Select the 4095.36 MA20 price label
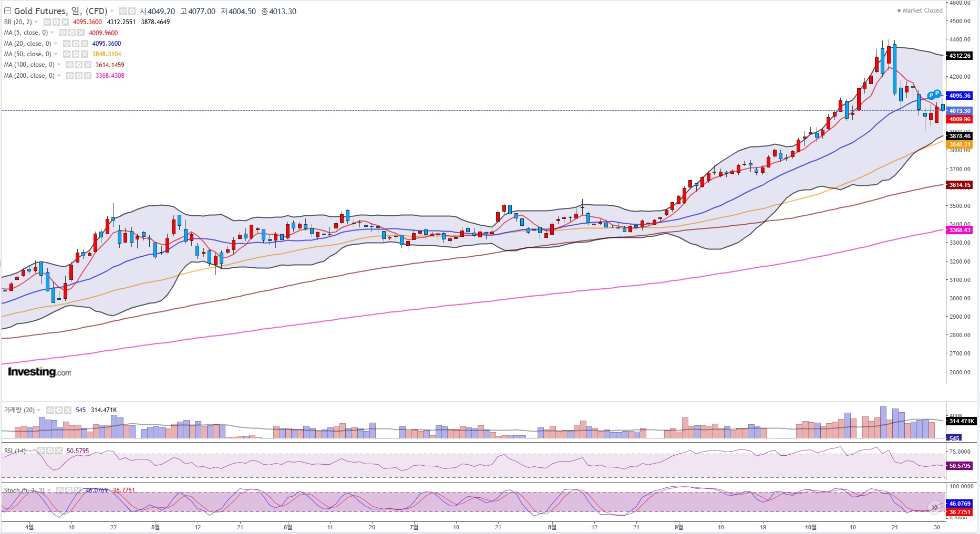This screenshot has height=534, width=980. coord(960,96)
